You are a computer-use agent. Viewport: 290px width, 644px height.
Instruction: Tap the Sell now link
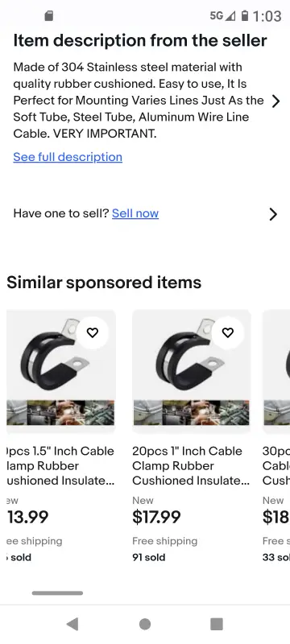[x=135, y=213]
